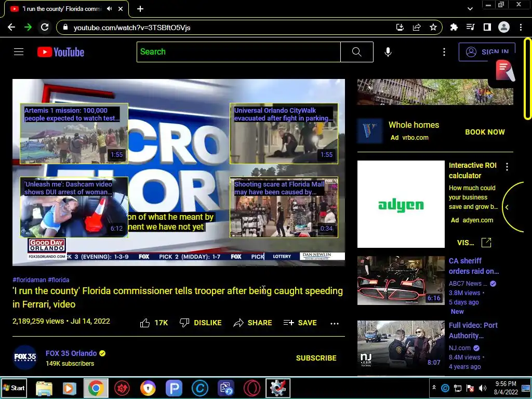Share this page icon in address bar

pos(417,28)
